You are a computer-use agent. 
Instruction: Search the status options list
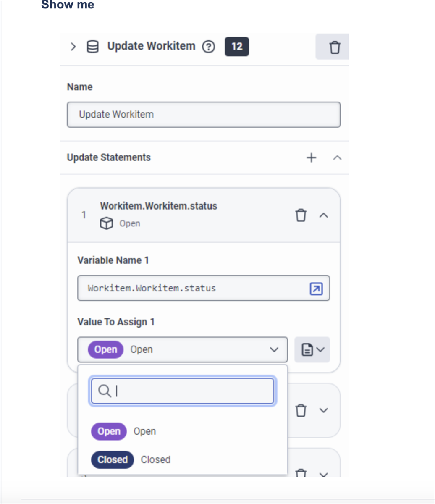coord(183,391)
